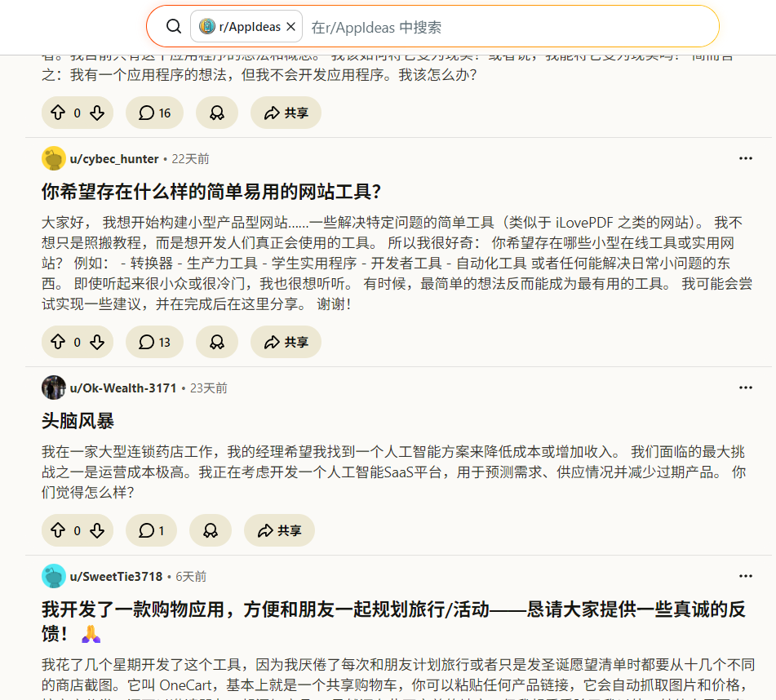The height and width of the screenshot is (700, 776).
Task: Share the post with 16 comments
Action: click(x=286, y=113)
